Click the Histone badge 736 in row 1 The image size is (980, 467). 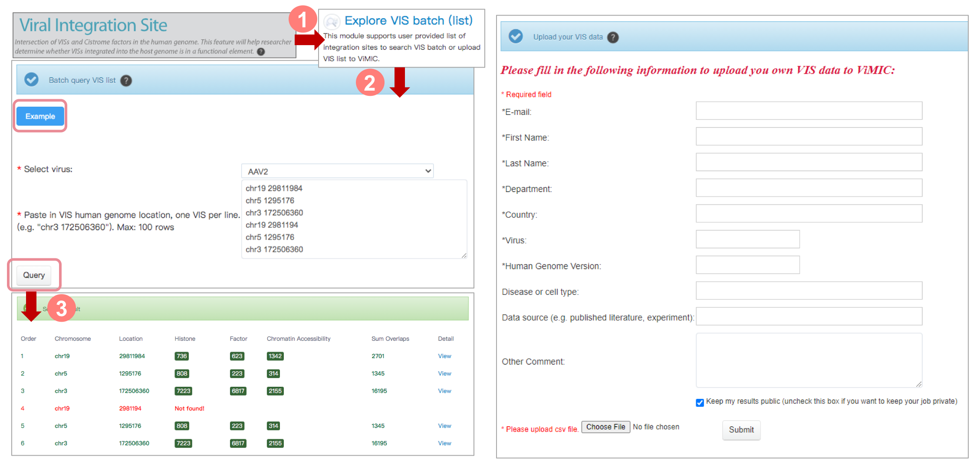point(181,356)
